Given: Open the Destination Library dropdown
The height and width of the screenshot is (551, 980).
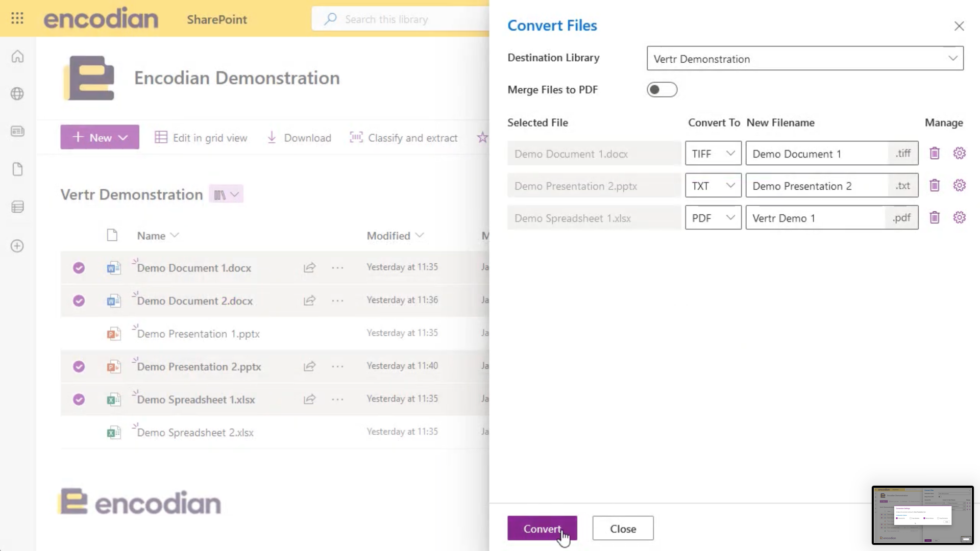Looking at the screenshot, I should (805, 59).
